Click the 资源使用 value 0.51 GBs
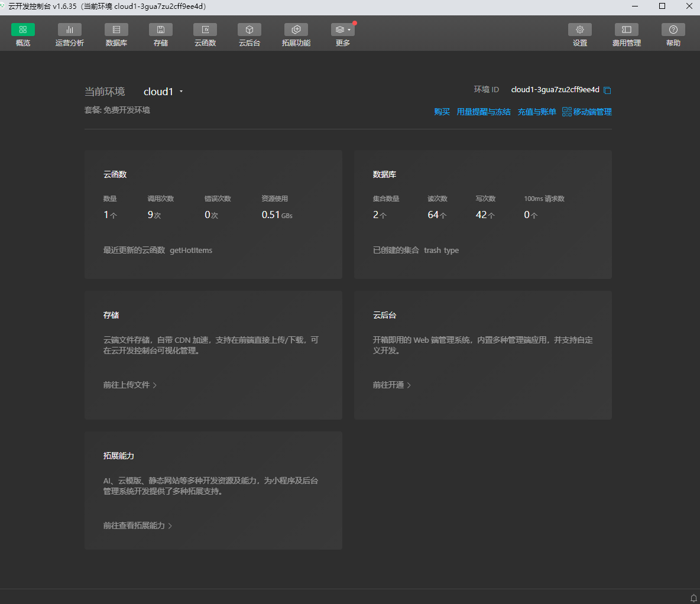The height and width of the screenshot is (604, 700). pyautogui.click(x=277, y=215)
